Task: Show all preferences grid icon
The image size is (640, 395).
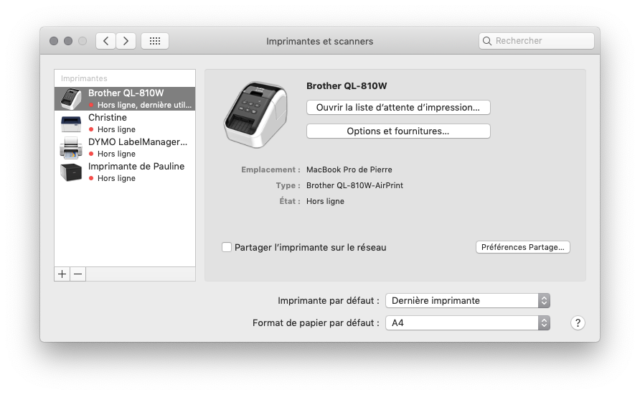Action: 155,41
